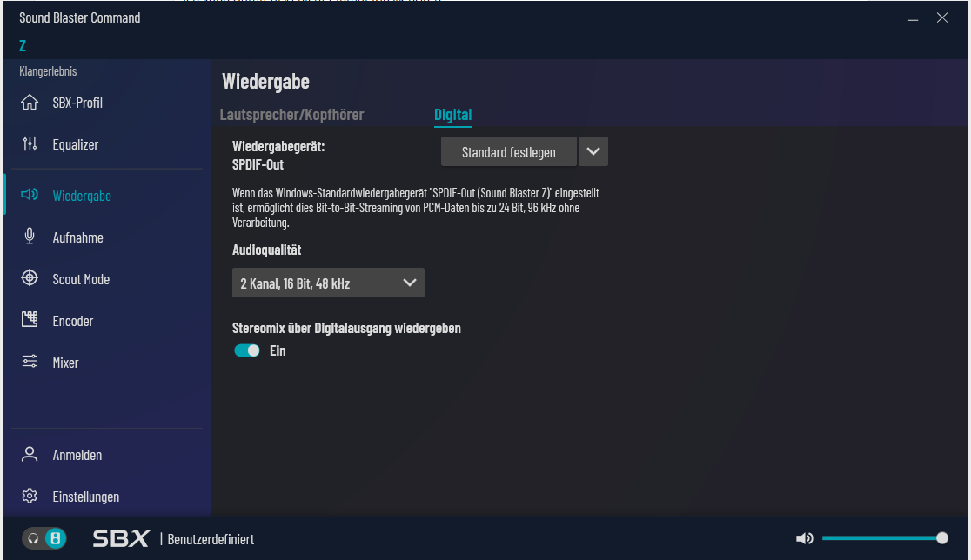Close the Sound Blaster Command window
This screenshot has height=560, width=971.
point(942,18)
